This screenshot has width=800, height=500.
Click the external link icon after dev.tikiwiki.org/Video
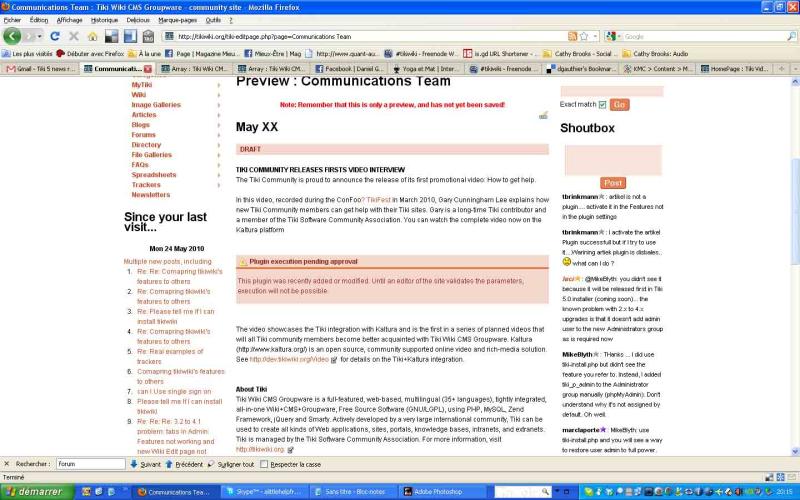coord(334,360)
